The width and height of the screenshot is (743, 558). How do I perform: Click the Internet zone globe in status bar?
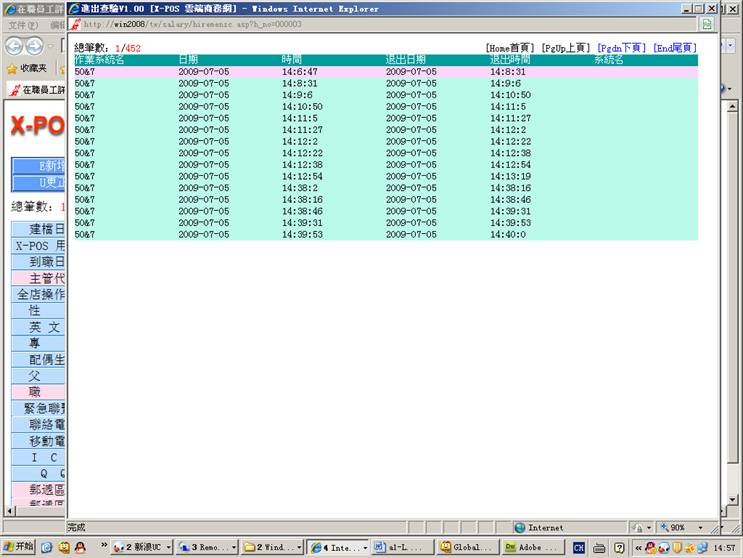click(520, 527)
